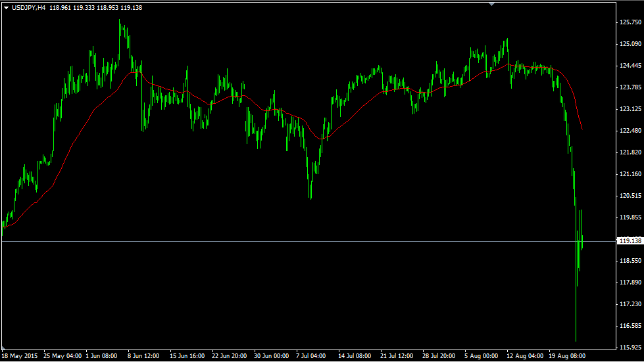Click the OHLC values 118.961 119.333 text
This screenshot has height=362, width=644.
point(72,8)
